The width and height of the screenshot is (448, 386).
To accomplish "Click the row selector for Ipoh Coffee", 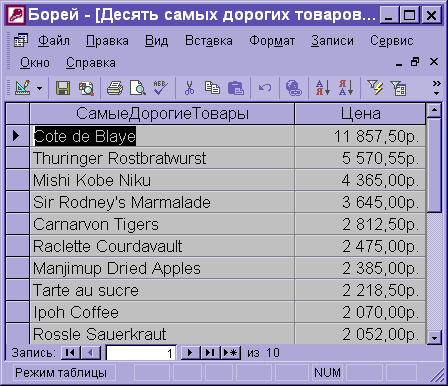I will (x=18, y=312).
